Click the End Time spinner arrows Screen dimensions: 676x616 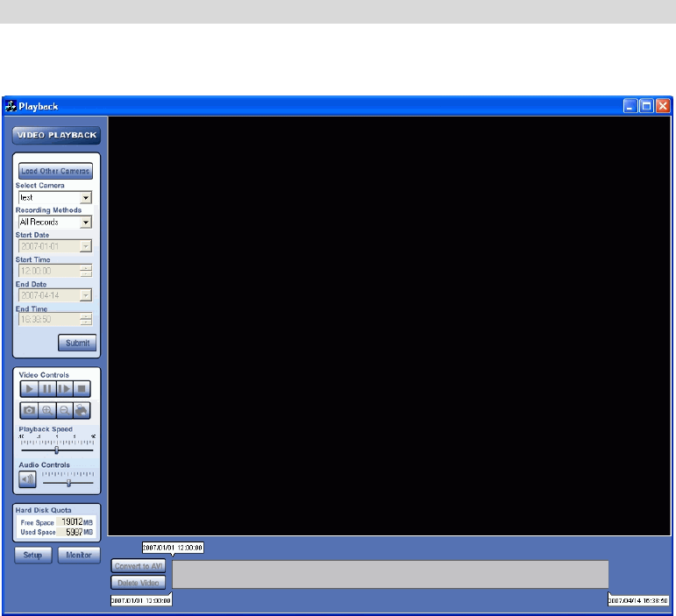pos(86,320)
